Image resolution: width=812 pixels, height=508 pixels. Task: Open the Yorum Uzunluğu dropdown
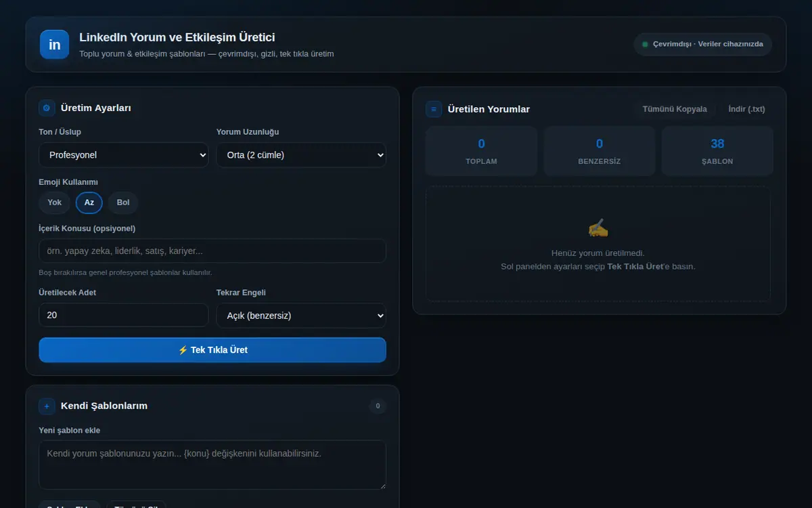coord(301,155)
